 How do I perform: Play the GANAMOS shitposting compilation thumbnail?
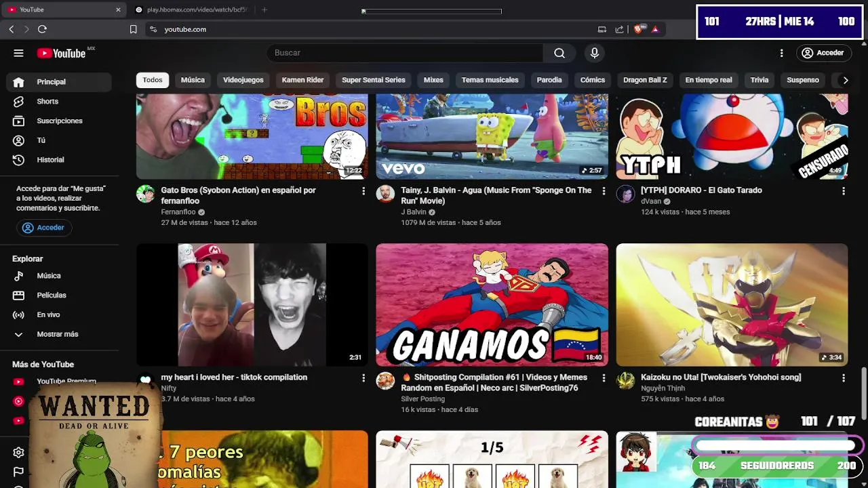tap(492, 305)
